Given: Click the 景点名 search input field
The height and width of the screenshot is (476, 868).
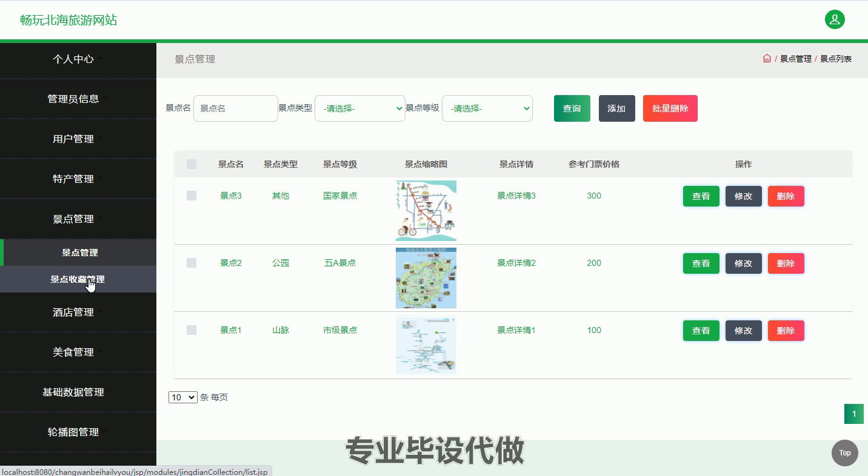Looking at the screenshot, I should point(236,108).
